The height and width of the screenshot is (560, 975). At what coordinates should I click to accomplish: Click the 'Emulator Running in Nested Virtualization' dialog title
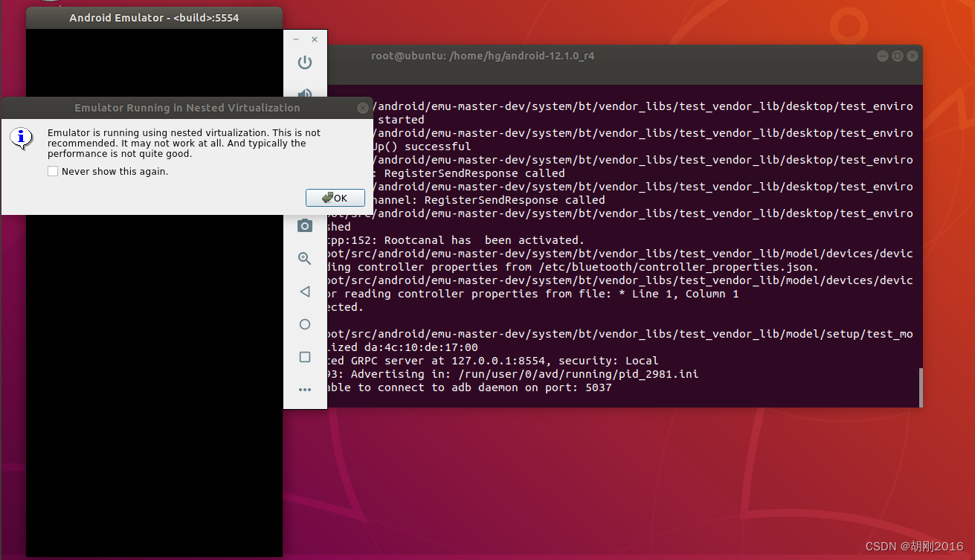tap(187, 108)
